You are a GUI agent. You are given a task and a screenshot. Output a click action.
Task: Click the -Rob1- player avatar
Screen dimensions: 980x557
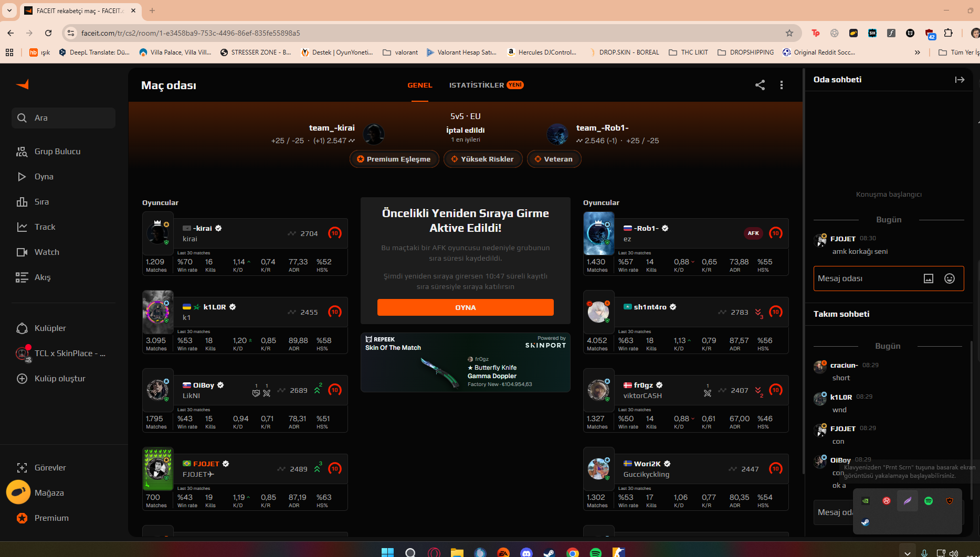click(599, 233)
